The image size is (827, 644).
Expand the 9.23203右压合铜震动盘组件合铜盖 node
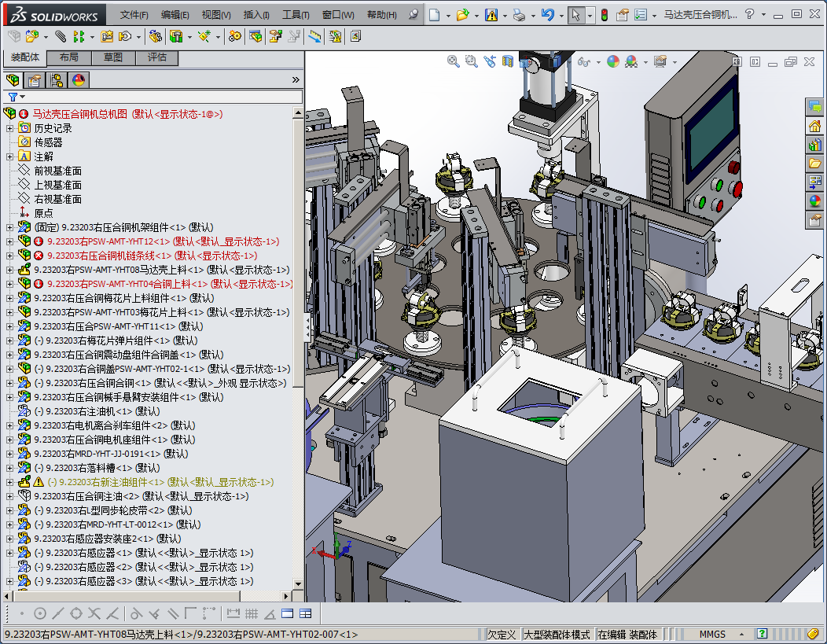(x=9, y=355)
